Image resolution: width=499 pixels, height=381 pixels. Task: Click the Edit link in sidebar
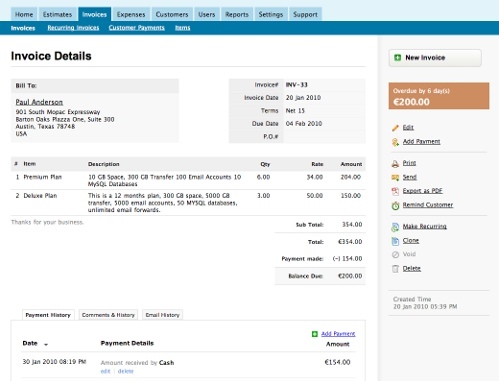coord(408,127)
